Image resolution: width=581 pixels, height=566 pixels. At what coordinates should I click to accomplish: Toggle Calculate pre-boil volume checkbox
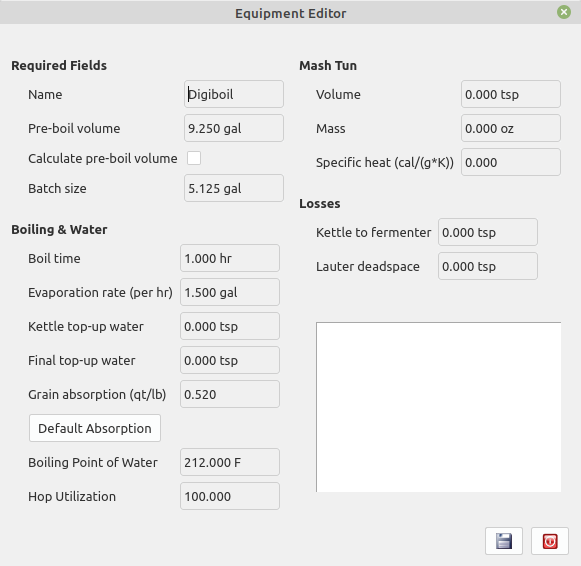click(x=194, y=158)
